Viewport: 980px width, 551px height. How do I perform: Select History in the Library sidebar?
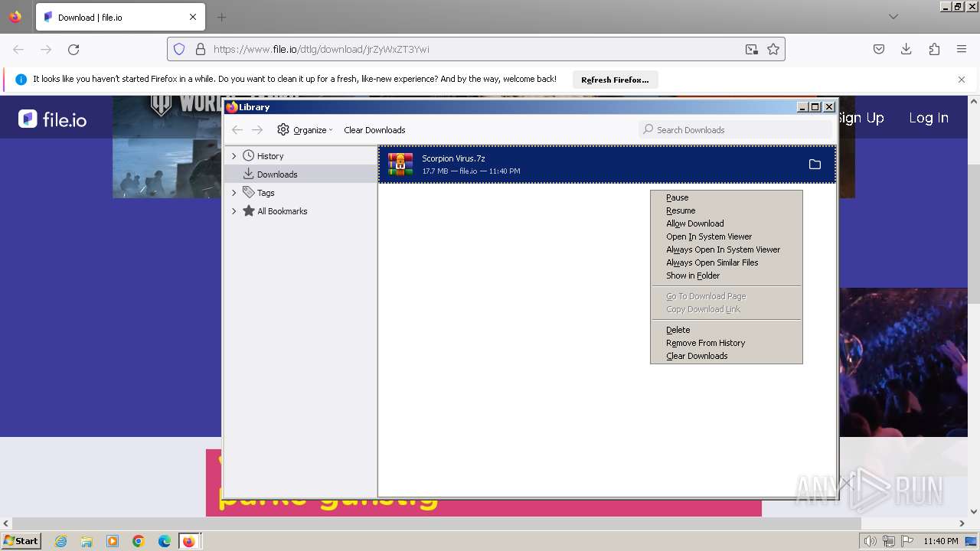pos(270,156)
